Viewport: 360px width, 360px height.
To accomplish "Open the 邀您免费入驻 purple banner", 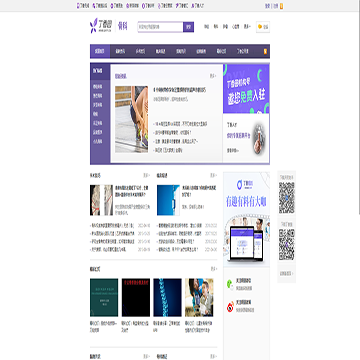I will pyautogui.click(x=246, y=89).
